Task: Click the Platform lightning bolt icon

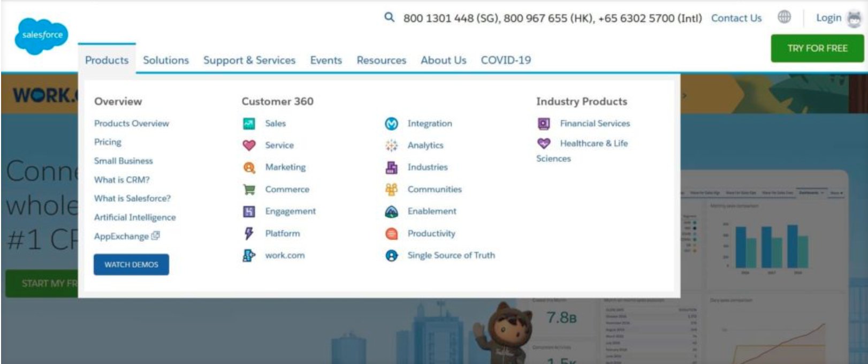Action: click(x=249, y=233)
